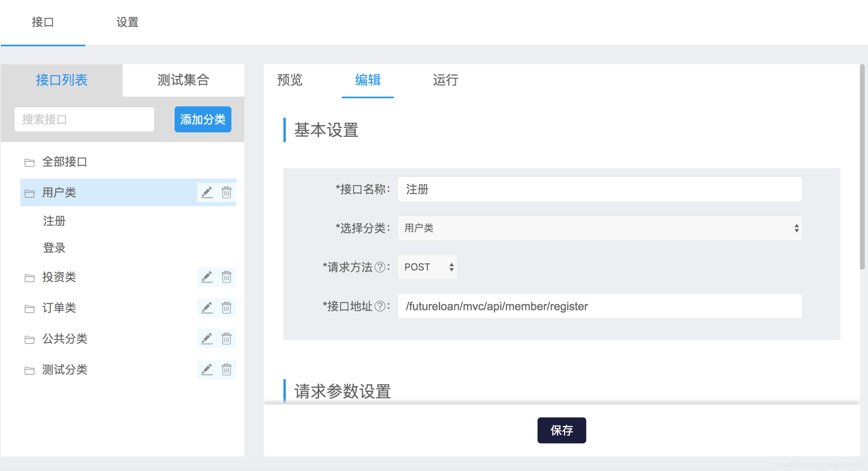Open the 预览 tab
This screenshot has width=868, height=471.
290,80
